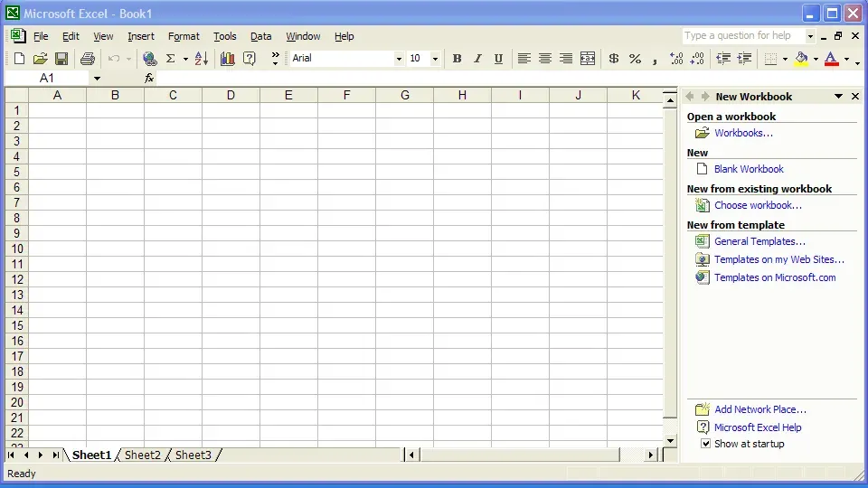Viewport: 868px width, 488px height.
Task: Click the last sheet navigation arrow
Action: [55, 455]
